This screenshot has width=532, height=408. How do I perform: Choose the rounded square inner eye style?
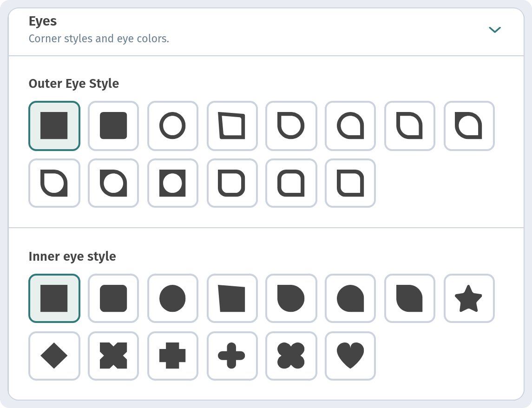pyautogui.click(x=113, y=298)
